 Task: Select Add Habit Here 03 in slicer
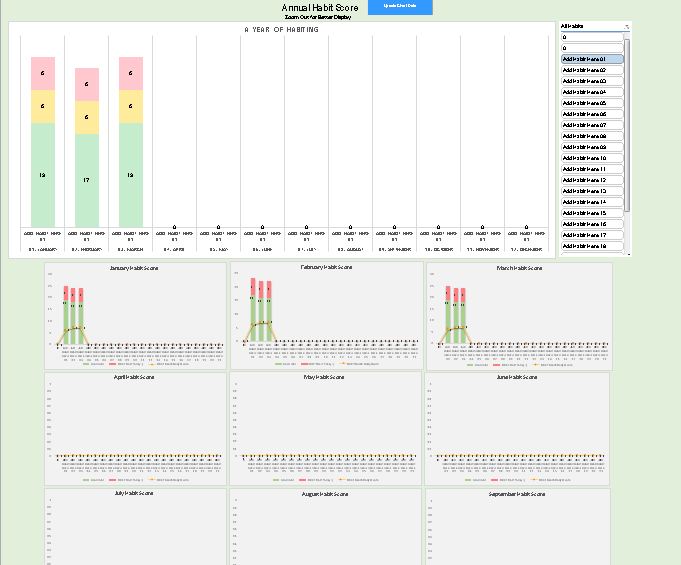[x=592, y=81]
